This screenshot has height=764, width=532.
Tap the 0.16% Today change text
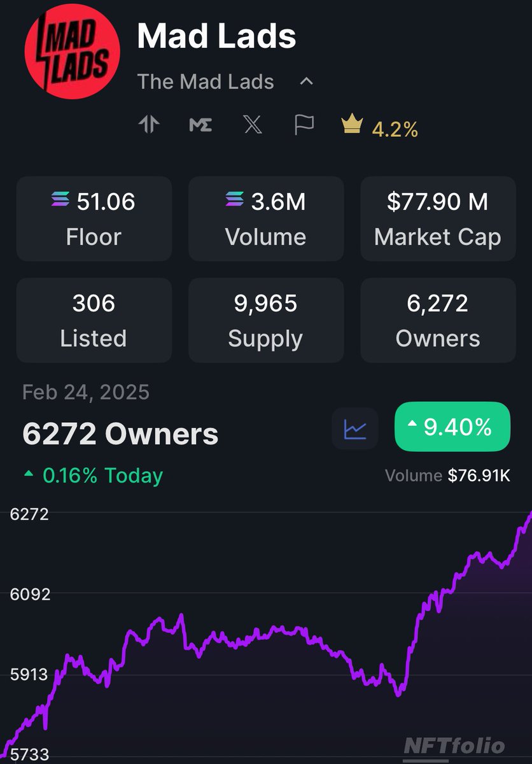(x=102, y=476)
